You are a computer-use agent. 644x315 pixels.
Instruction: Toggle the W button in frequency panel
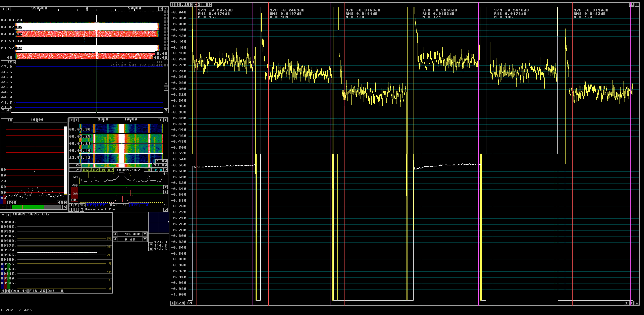click(x=7, y=291)
